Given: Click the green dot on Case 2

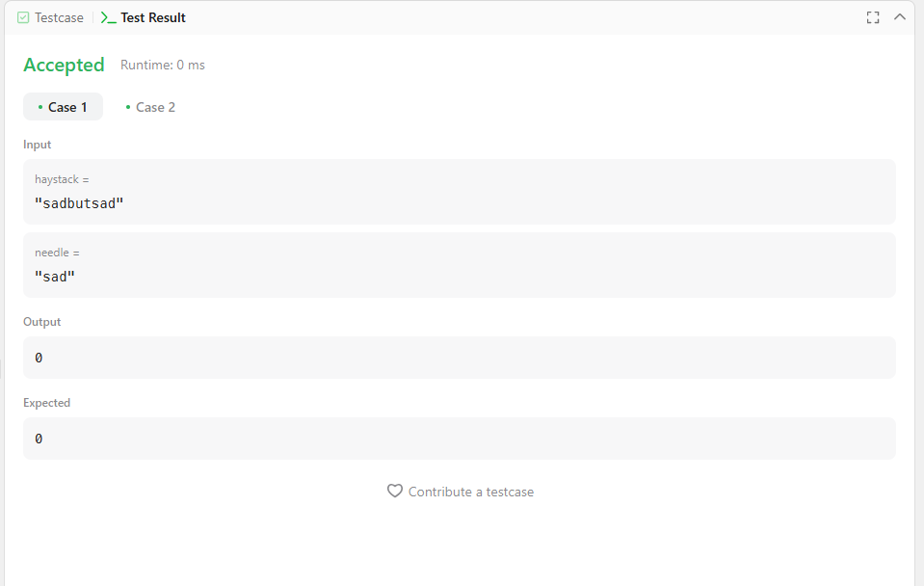Looking at the screenshot, I should pos(128,107).
